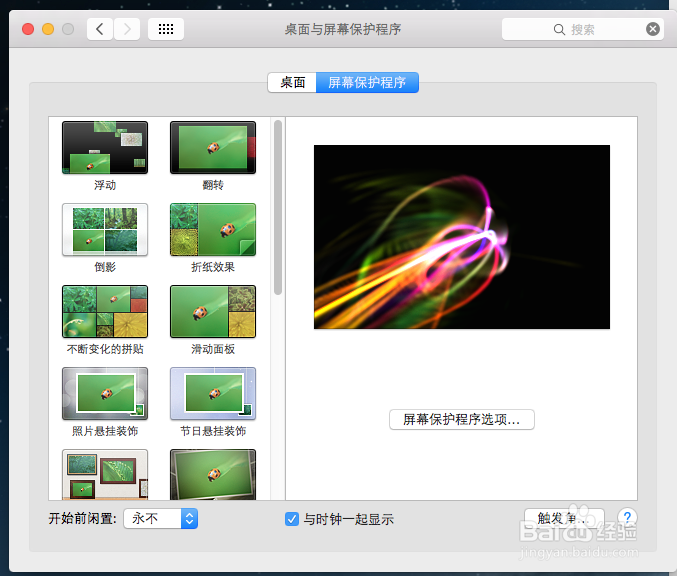Choose the tilted ladybug print thumbnail
The width and height of the screenshot is (677, 576).
213,475
